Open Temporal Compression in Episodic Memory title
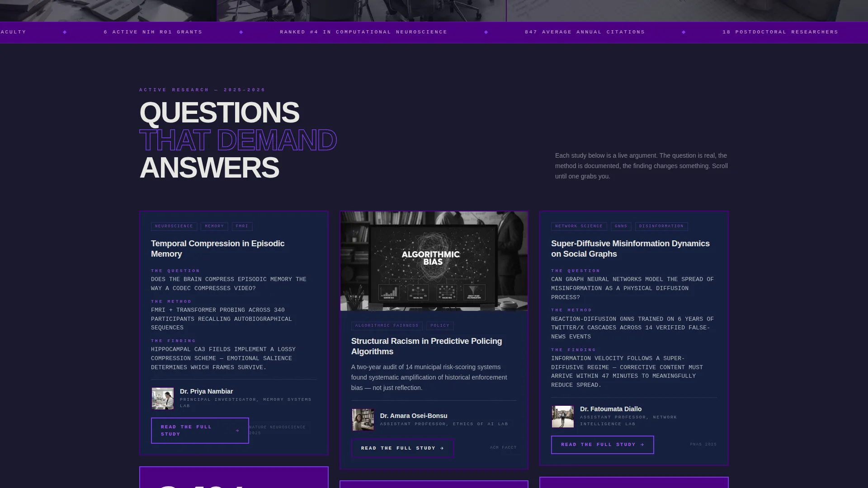The height and width of the screenshot is (488, 868). pos(217,249)
